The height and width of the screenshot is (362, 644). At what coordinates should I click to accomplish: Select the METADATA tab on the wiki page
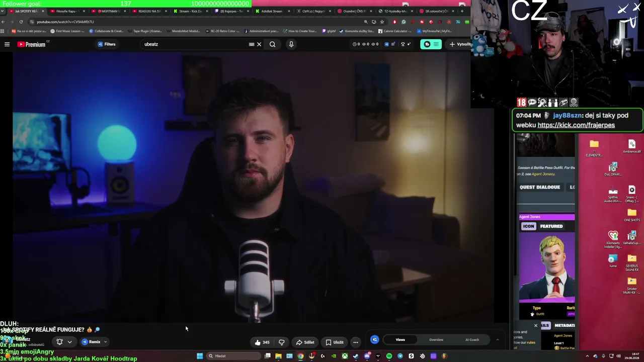click(x=565, y=326)
